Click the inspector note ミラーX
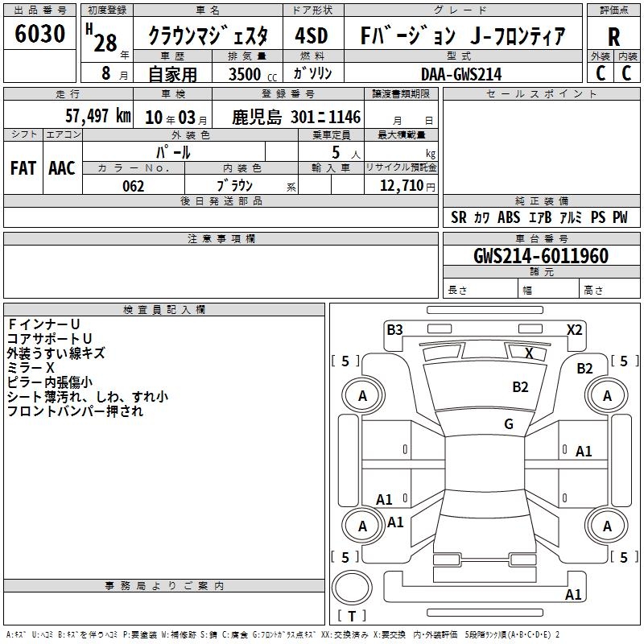The width and height of the screenshot is (644, 644). pyautogui.click(x=31, y=367)
